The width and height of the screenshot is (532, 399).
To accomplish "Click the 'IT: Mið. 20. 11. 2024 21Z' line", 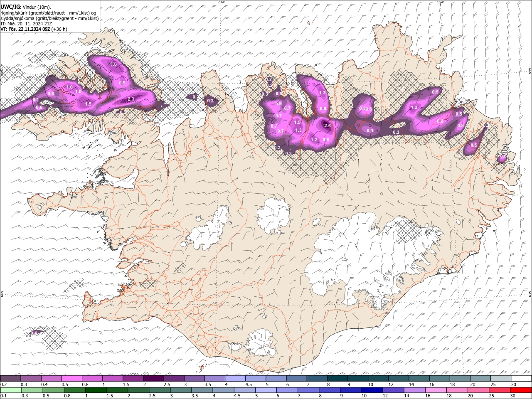I will click(x=26, y=24).
